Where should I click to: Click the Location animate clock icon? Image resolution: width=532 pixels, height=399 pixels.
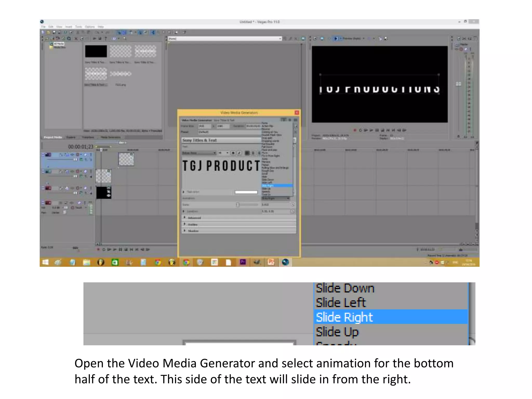pyautogui.click(x=293, y=211)
